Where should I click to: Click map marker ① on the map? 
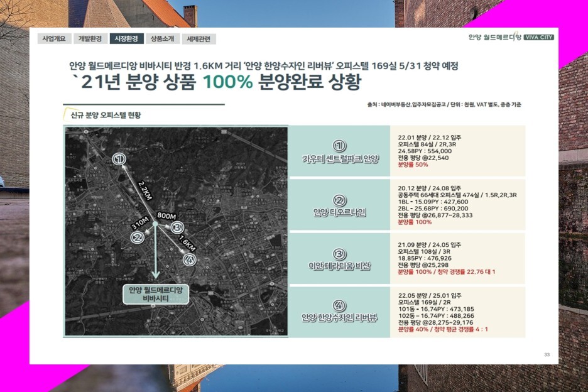[119, 159]
